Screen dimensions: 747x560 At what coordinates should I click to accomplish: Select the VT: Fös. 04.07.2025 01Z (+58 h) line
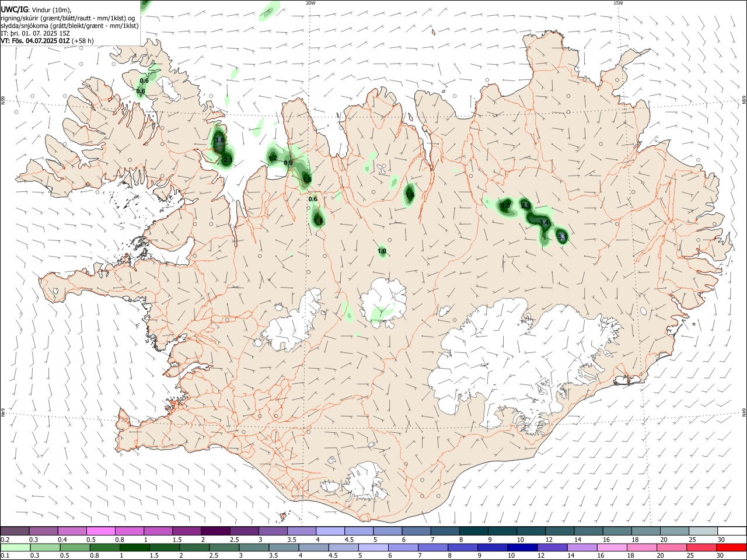(x=47, y=41)
